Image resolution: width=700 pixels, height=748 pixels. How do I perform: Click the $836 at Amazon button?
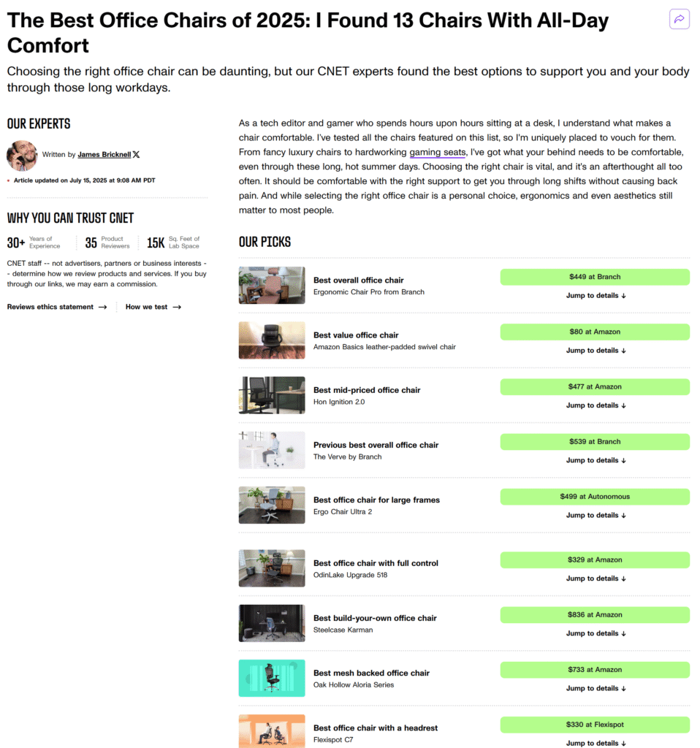(595, 615)
